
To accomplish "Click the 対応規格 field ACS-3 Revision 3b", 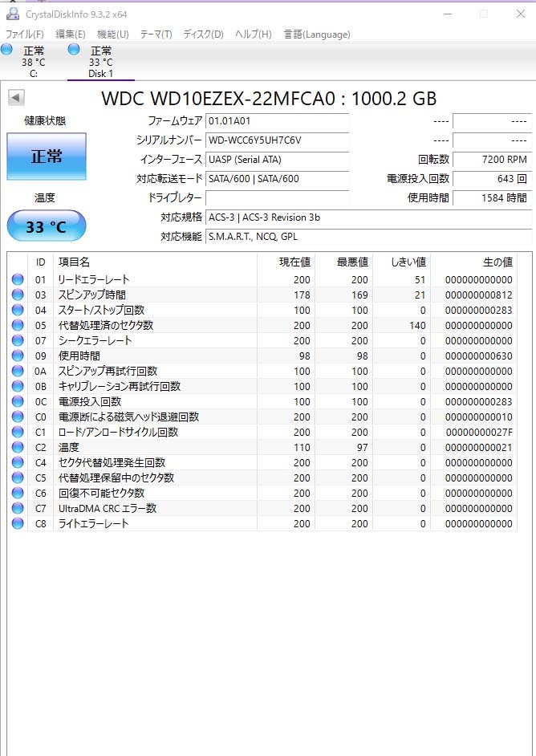I will pyautogui.click(x=369, y=217).
